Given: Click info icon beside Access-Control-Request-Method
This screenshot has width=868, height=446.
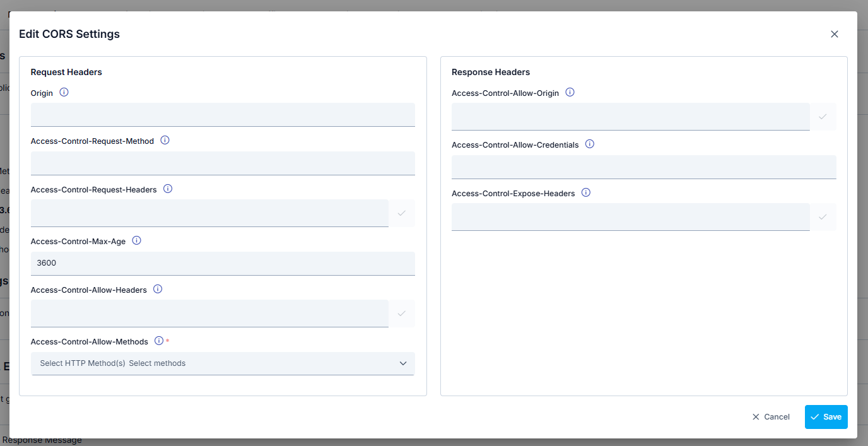Looking at the screenshot, I should pyautogui.click(x=165, y=140).
